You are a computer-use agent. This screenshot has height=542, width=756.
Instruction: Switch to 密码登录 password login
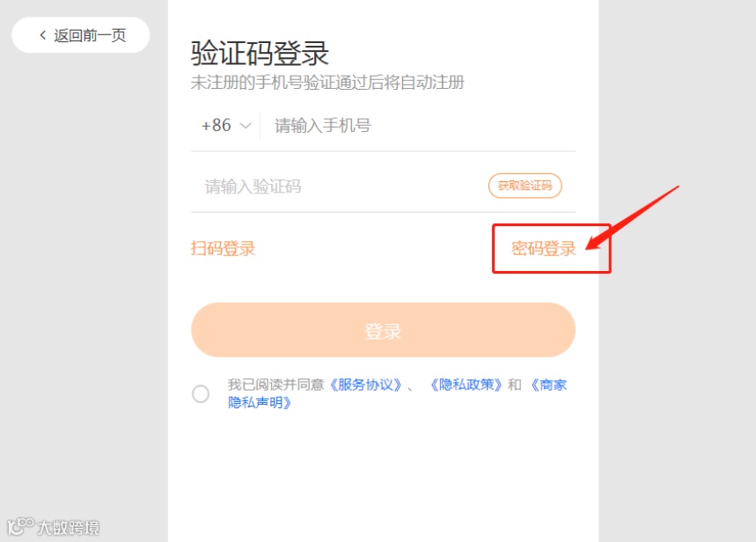click(543, 248)
